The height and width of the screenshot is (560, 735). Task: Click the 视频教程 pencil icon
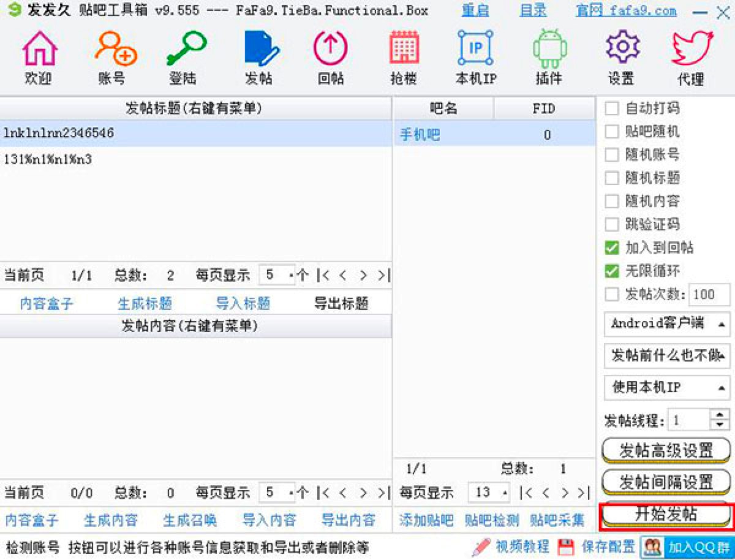(481, 546)
